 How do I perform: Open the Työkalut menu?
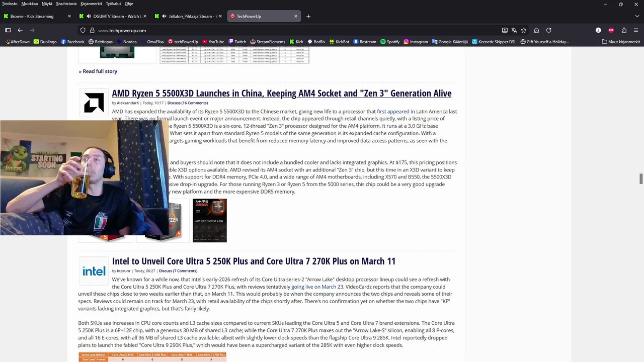pyautogui.click(x=113, y=4)
